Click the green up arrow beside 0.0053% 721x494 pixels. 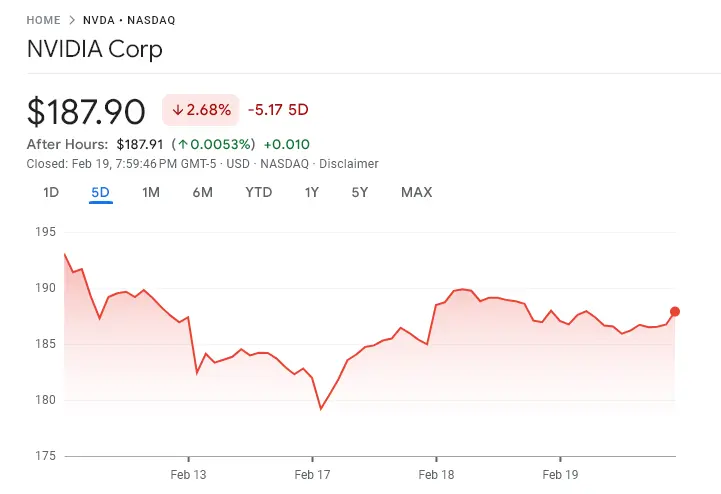183,144
